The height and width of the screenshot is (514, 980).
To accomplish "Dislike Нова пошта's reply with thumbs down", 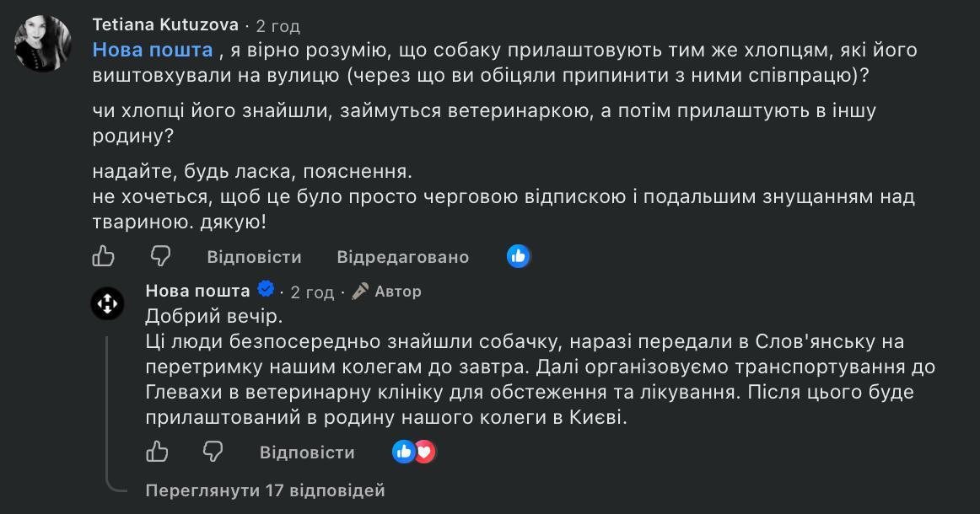I will tap(213, 452).
